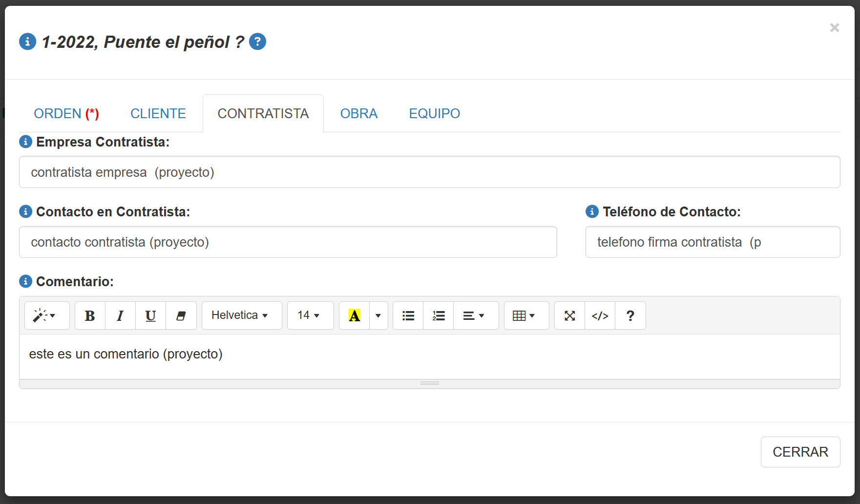This screenshot has height=504, width=860.
Task: Switch editor to fullscreen mode
Action: (569, 315)
